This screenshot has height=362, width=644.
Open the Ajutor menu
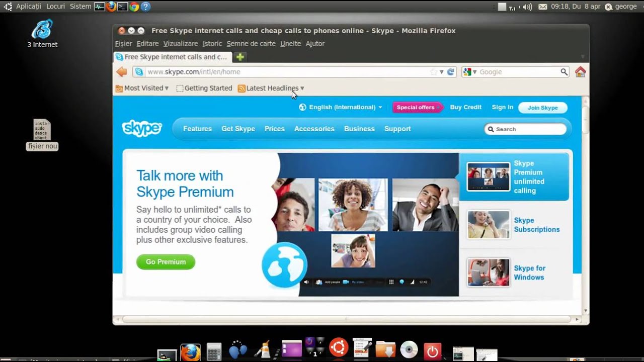point(315,44)
